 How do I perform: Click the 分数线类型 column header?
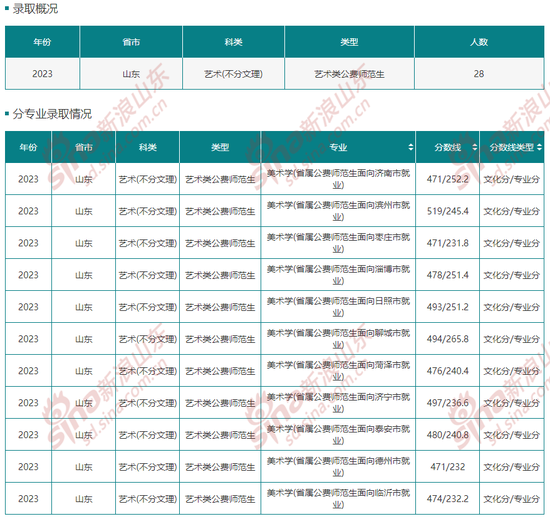pyautogui.click(x=512, y=147)
